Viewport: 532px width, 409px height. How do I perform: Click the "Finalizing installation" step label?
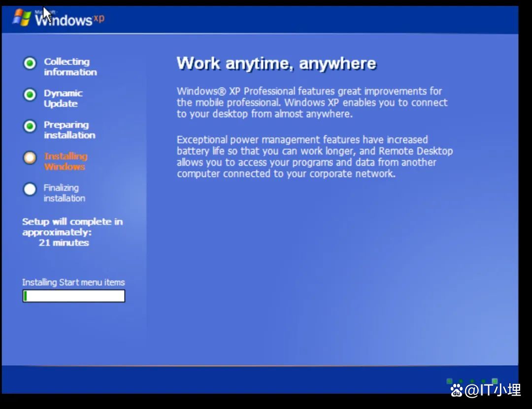[x=65, y=193]
